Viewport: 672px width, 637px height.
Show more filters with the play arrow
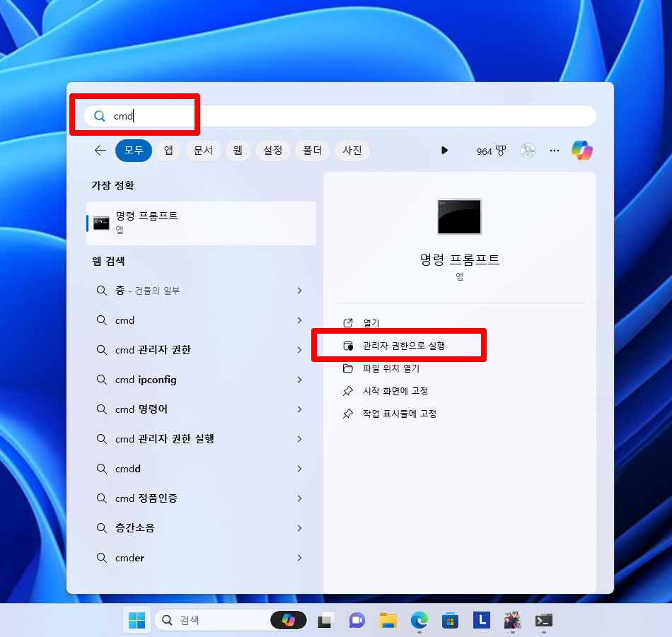(444, 151)
